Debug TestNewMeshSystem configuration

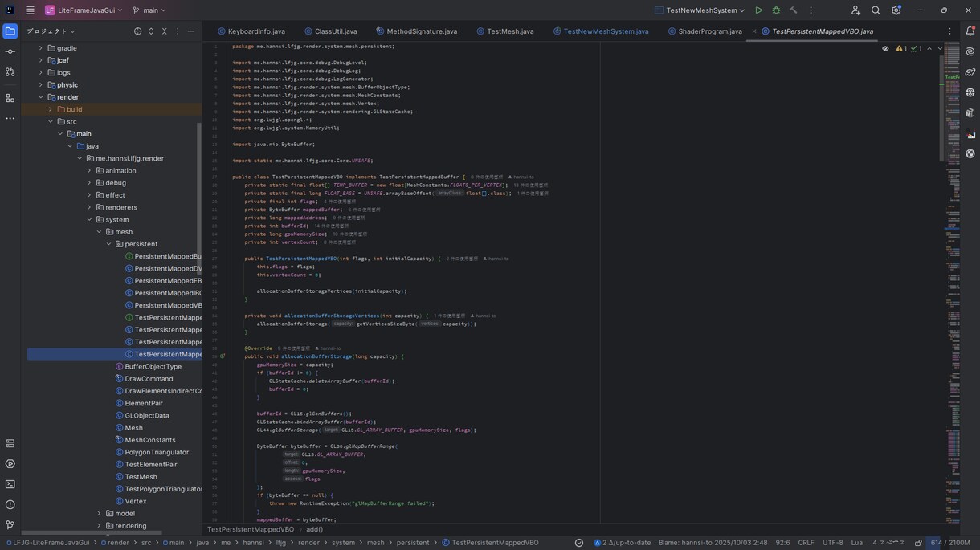pos(776,10)
